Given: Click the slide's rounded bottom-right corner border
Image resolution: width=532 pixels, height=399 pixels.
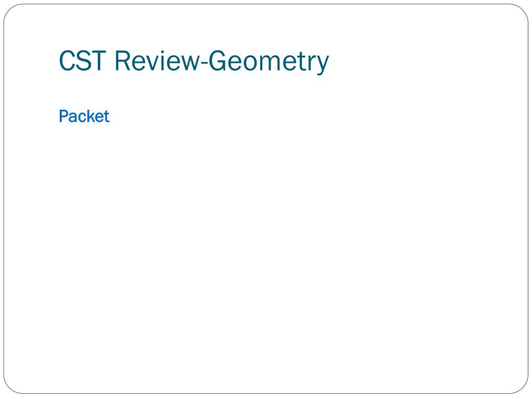Looking at the screenshot, I should tap(522, 388).
